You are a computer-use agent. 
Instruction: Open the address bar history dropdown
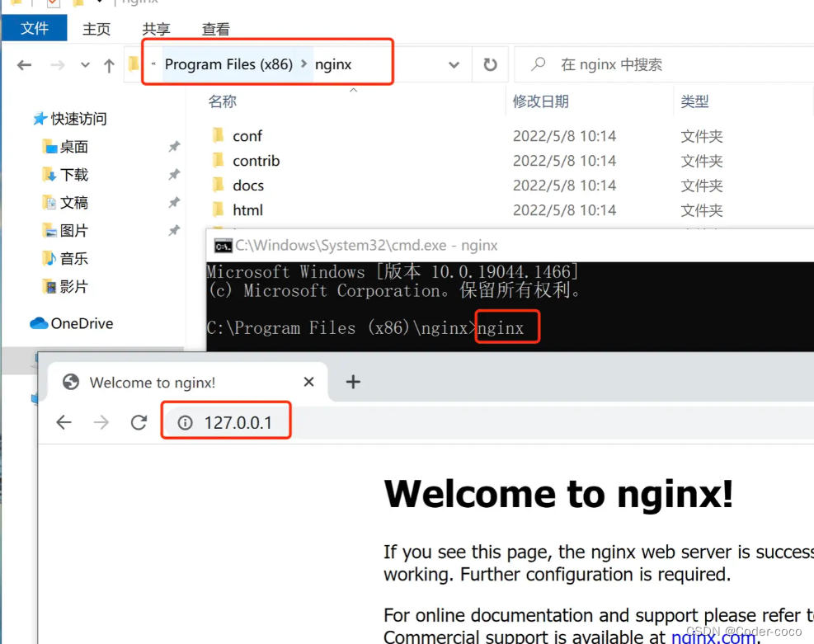coord(454,65)
